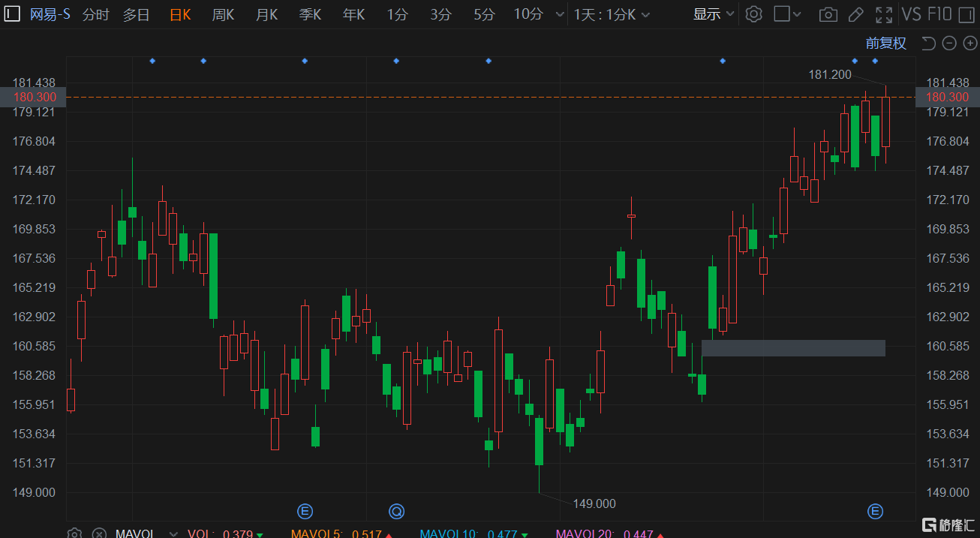This screenshot has height=538, width=980.
Task: Open the 1天:1分K dropdown
Action: pyautogui.click(x=612, y=14)
